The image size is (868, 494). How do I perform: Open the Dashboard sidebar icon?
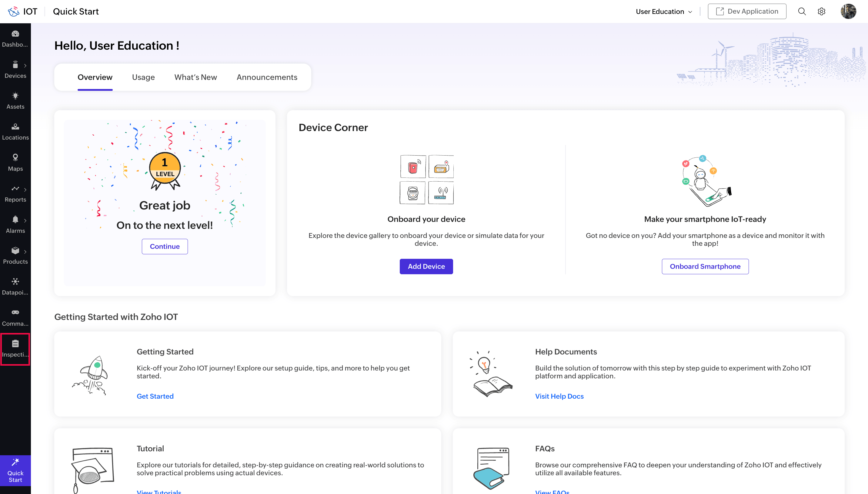[15, 38]
